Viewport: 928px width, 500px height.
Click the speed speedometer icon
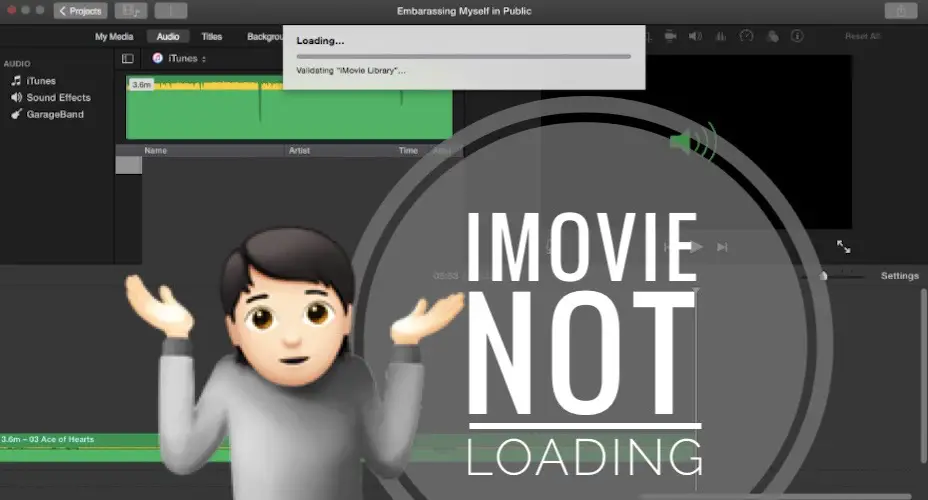[746, 36]
